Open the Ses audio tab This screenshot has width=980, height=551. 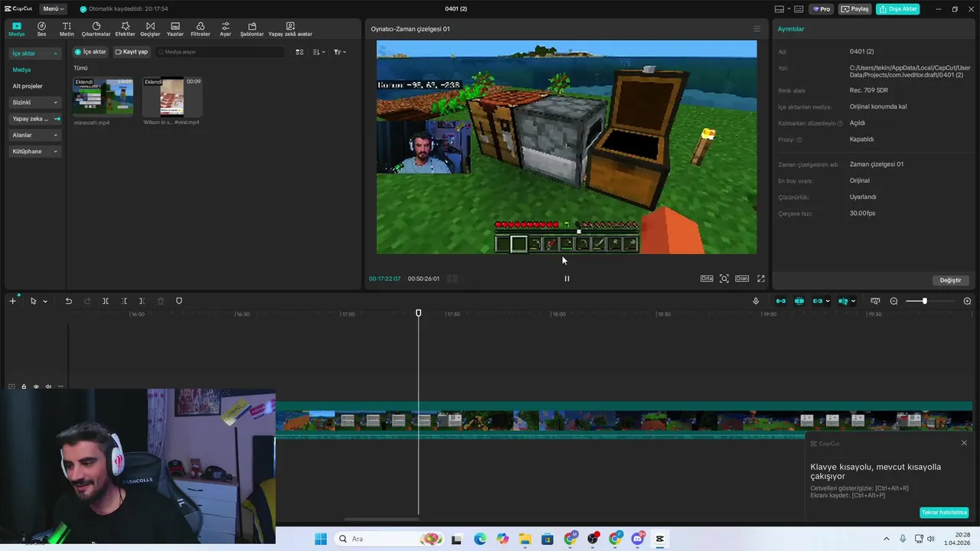coord(41,29)
